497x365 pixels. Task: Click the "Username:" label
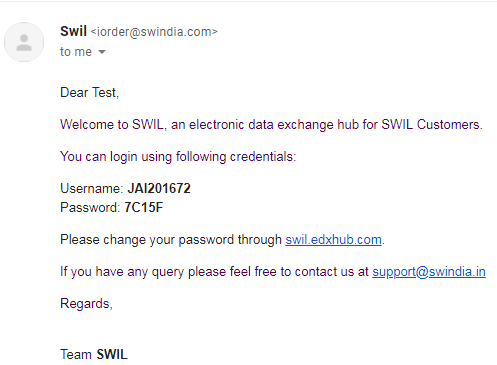coord(92,189)
